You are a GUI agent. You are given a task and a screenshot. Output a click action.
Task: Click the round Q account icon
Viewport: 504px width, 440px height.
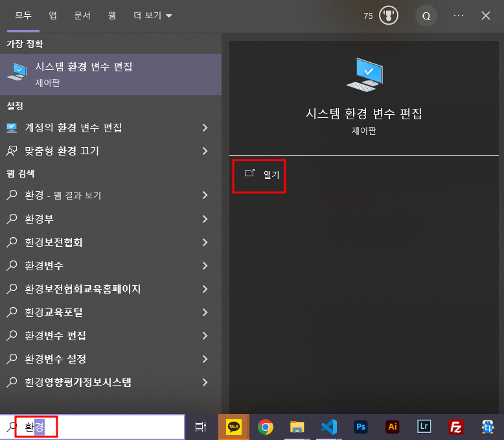pos(426,16)
